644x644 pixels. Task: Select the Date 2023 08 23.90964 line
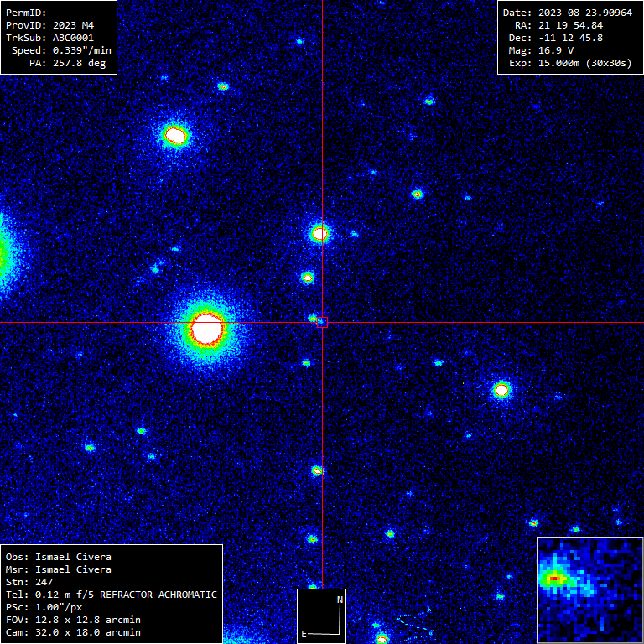coord(568,13)
